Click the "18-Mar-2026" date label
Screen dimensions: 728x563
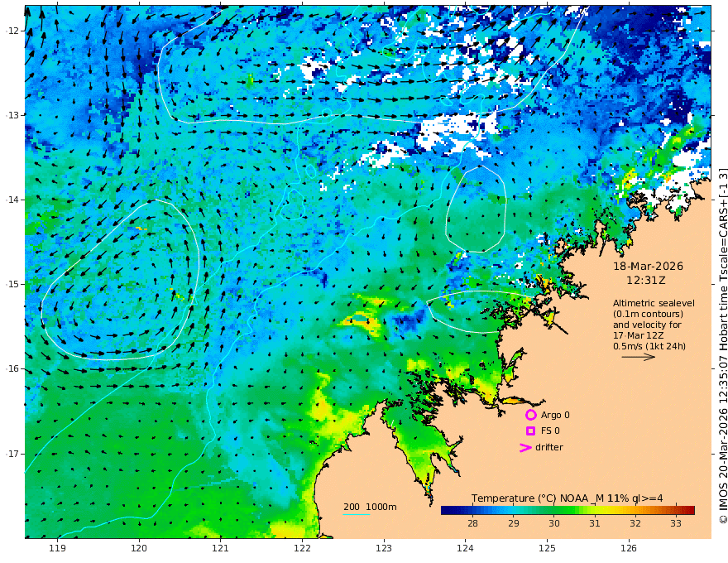[x=648, y=266]
